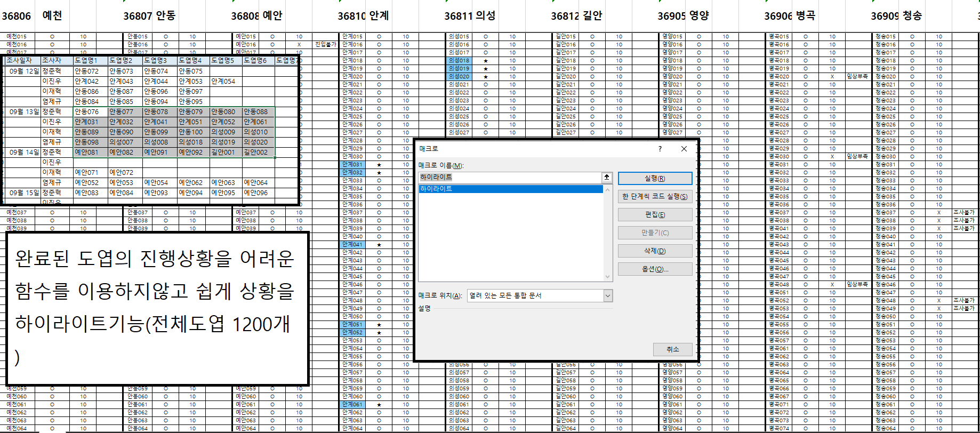Select column header 36905 영양

tap(683, 15)
